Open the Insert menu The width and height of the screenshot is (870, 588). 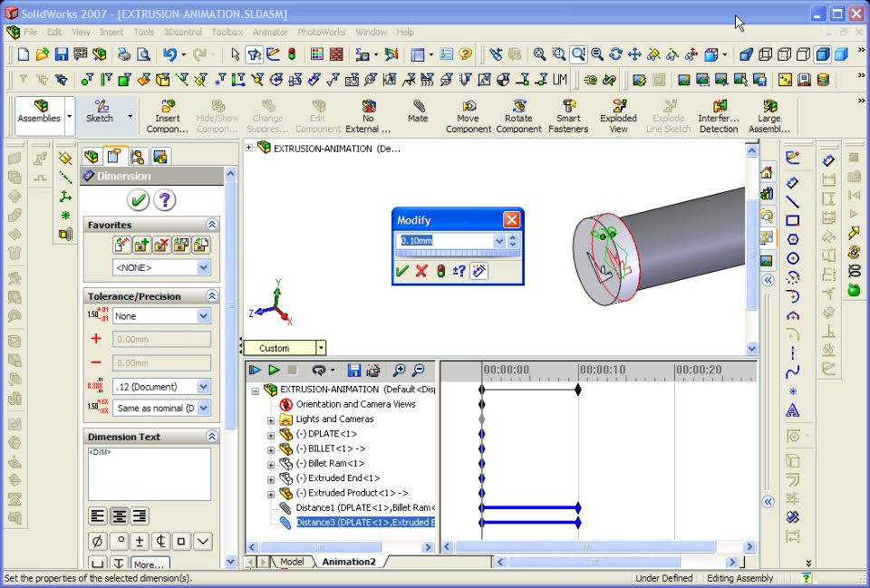(x=111, y=33)
